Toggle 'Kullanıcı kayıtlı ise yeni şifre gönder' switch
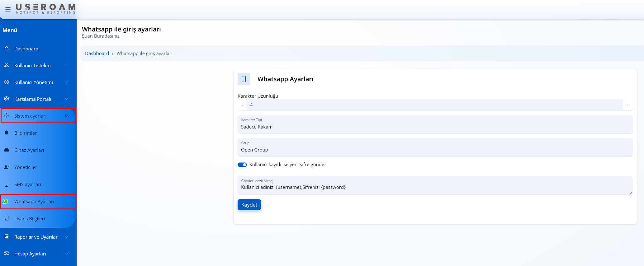Screen dimensions: 644x266 242,165
